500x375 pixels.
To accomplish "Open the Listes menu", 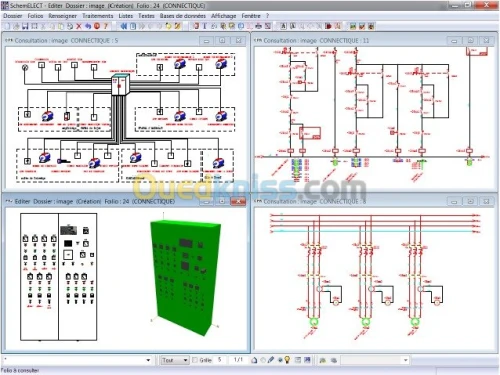I will 126,16.
